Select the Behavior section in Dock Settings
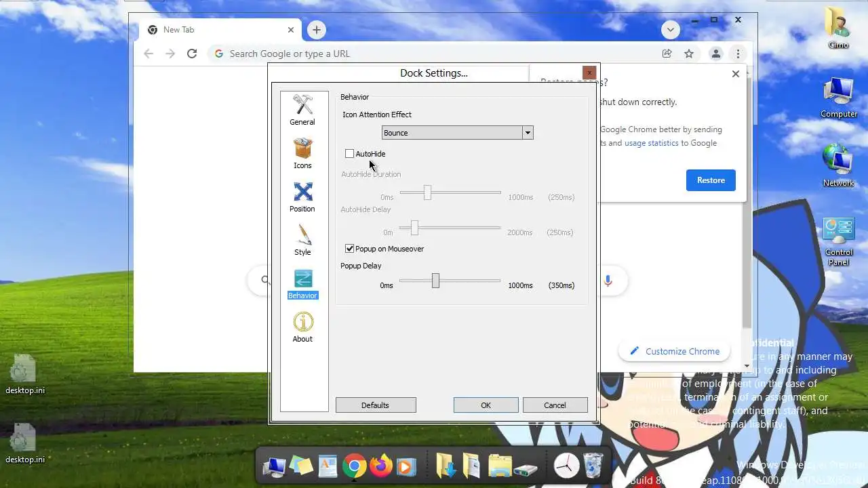The width and height of the screenshot is (868, 488). (x=302, y=284)
